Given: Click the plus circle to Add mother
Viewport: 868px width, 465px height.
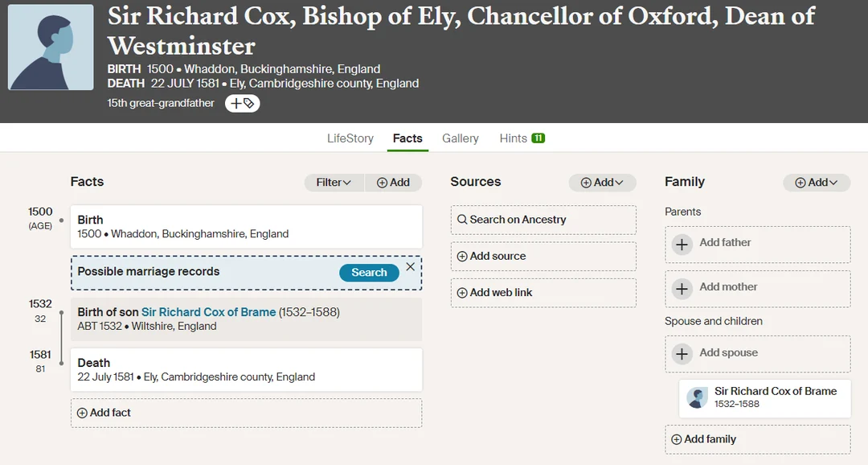Looking at the screenshot, I should point(682,286).
